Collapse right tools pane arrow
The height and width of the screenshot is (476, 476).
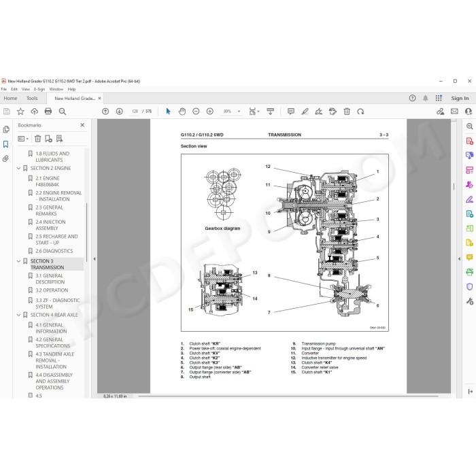coord(459,259)
